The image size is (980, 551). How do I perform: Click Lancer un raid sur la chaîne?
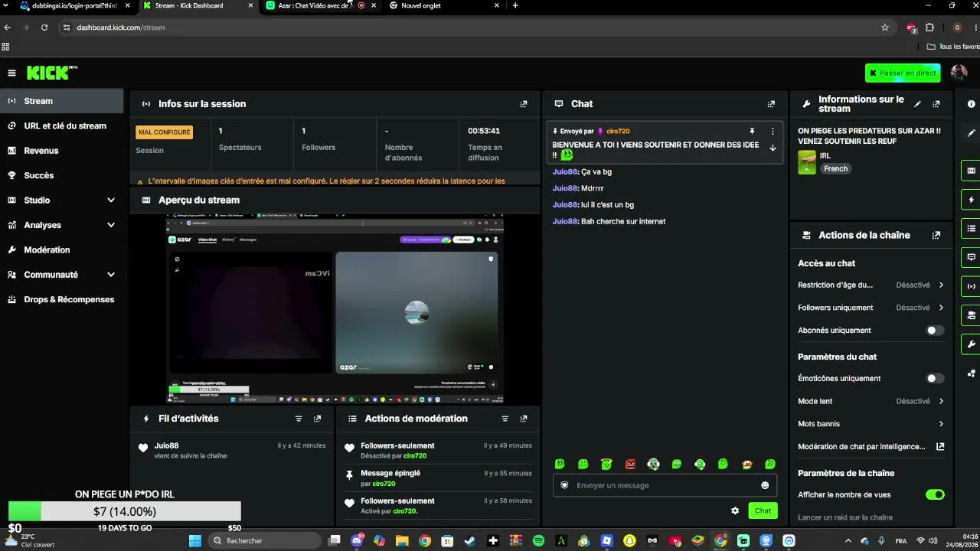click(x=845, y=517)
